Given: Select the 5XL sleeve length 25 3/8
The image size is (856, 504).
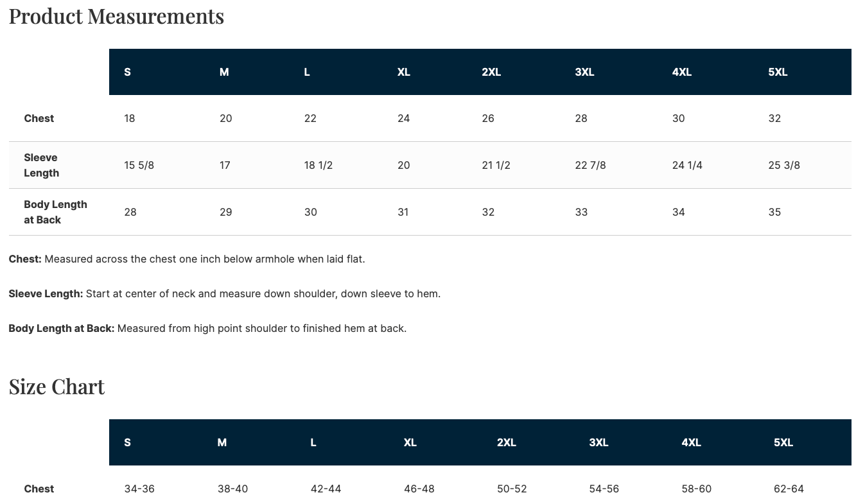Looking at the screenshot, I should coord(784,165).
